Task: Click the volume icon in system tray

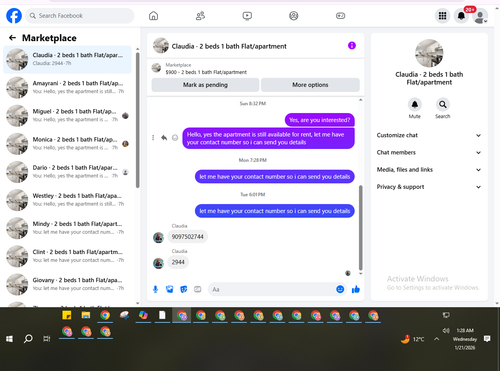Action: click(x=446, y=330)
